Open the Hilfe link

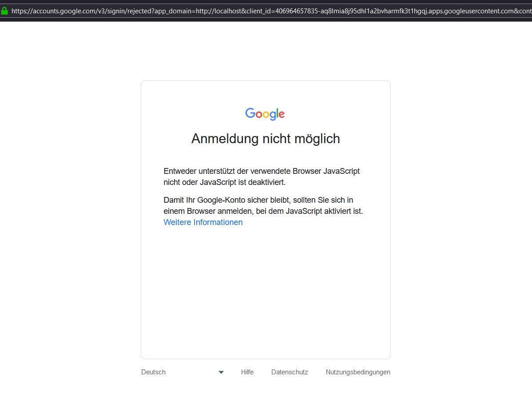coord(247,372)
